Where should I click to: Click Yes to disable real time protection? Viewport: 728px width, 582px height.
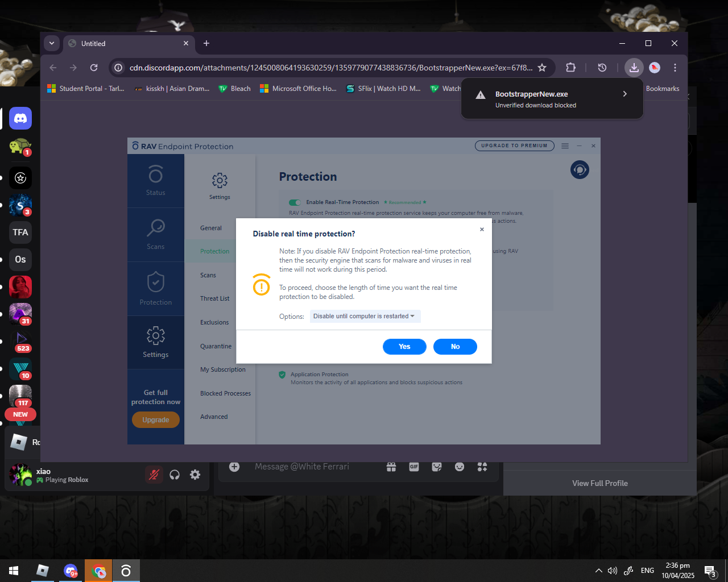point(404,347)
